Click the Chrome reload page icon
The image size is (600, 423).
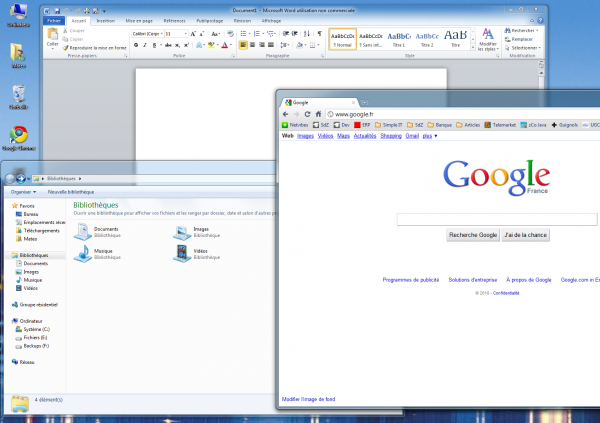click(306, 114)
